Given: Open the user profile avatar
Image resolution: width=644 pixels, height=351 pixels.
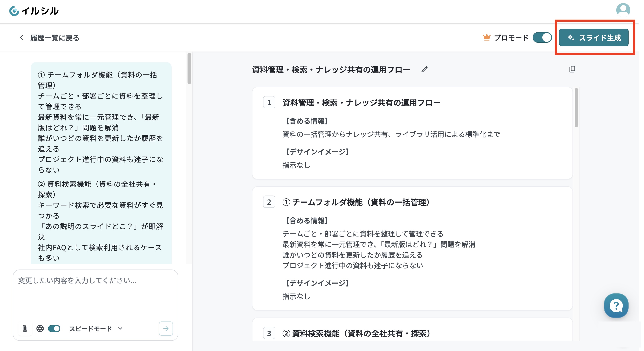Looking at the screenshot, I should [623, 10].
